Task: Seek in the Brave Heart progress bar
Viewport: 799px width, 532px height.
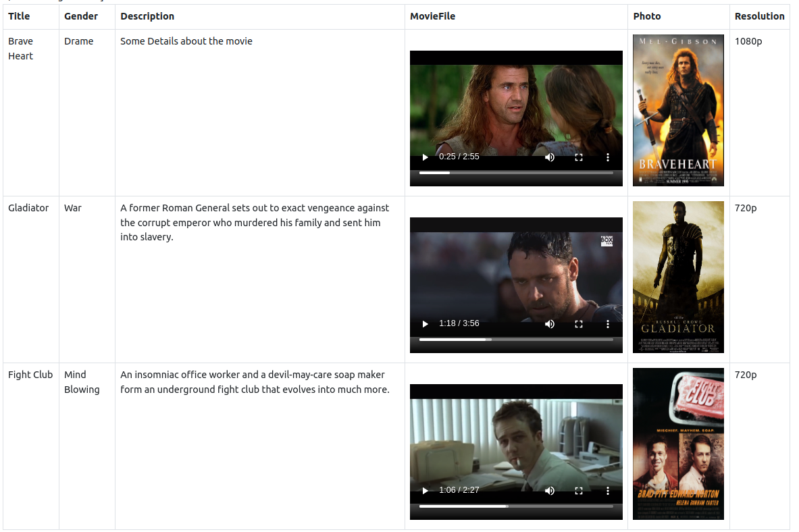Action: click(x=516, y=173)
